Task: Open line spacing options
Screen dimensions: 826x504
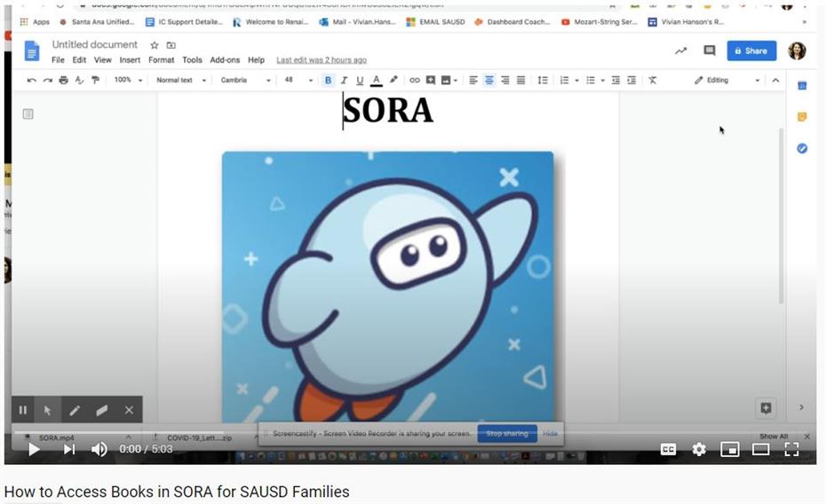Action: [x=543, y=81]
